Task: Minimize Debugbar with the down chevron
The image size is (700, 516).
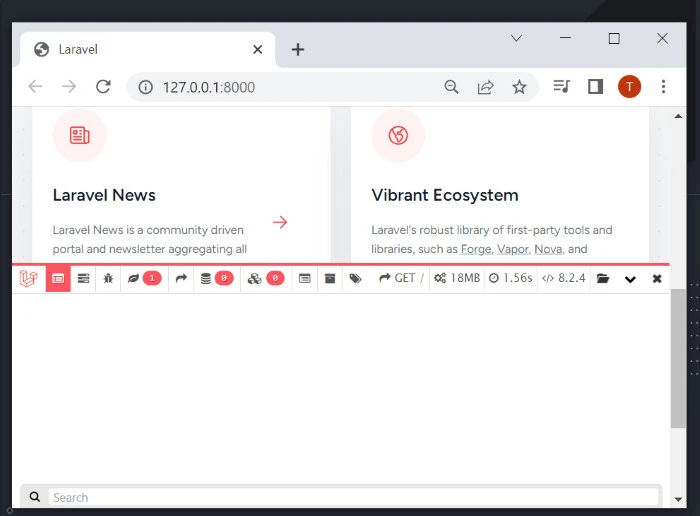Action: pyautogui.click(x=630, y=279)
